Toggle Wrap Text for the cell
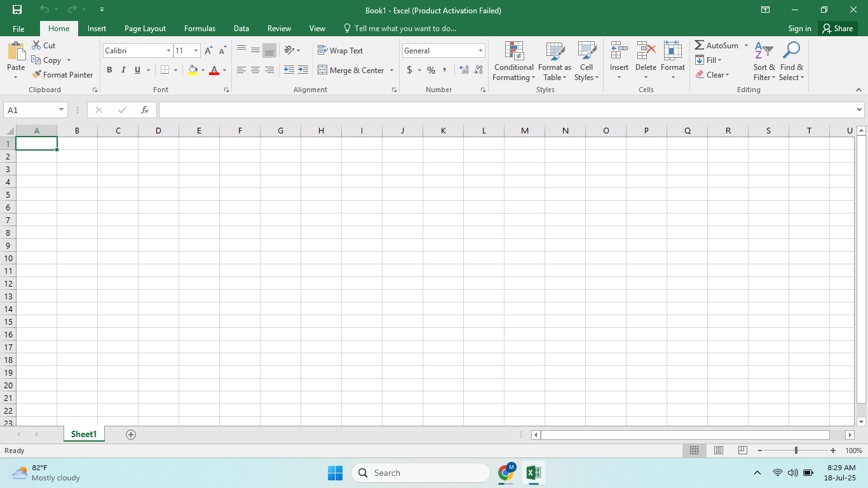Screen dimensions: 868x488 click(x=341, y=50)
